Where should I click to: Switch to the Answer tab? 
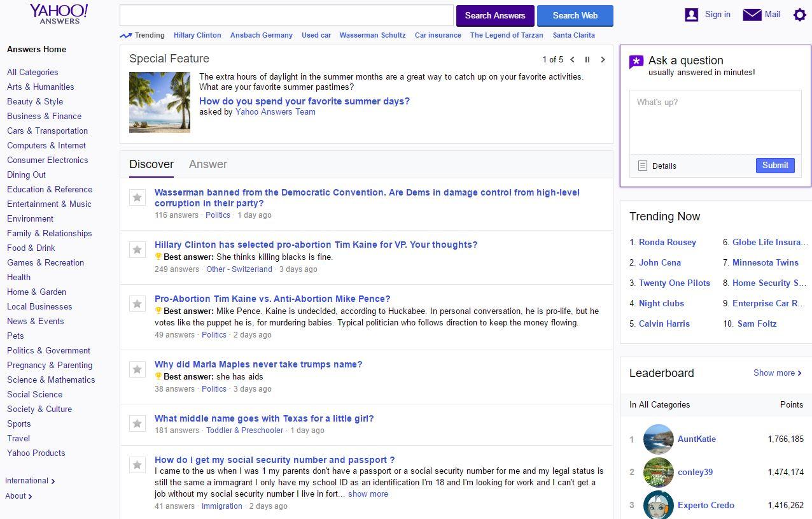(207, 164)
